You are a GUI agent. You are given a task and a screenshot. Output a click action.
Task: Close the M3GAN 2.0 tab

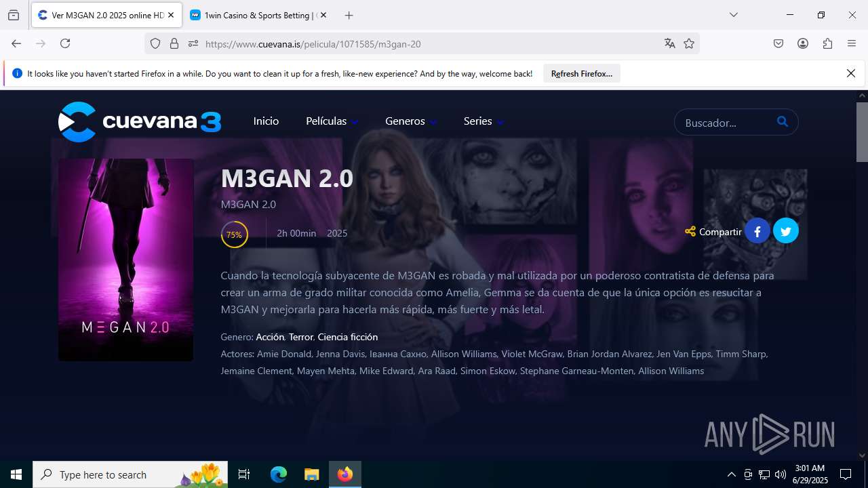pyautogui.click(x=171, y=15)
